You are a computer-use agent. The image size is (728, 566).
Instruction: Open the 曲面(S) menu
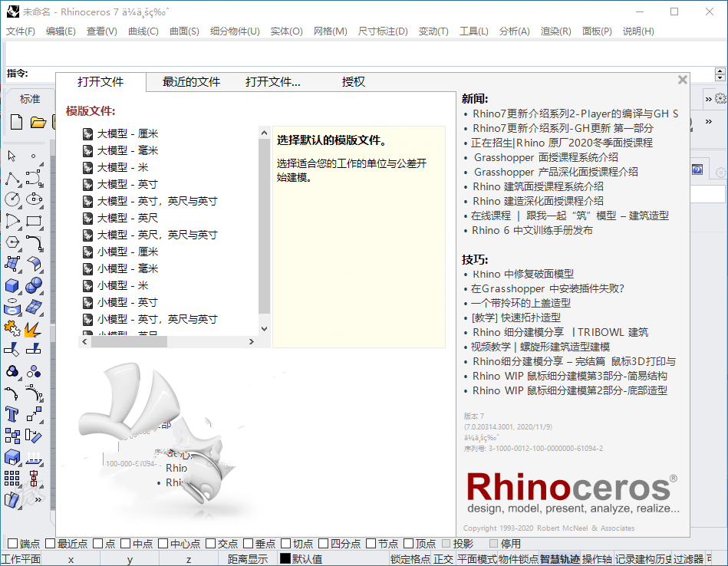[x=184, y=31]
